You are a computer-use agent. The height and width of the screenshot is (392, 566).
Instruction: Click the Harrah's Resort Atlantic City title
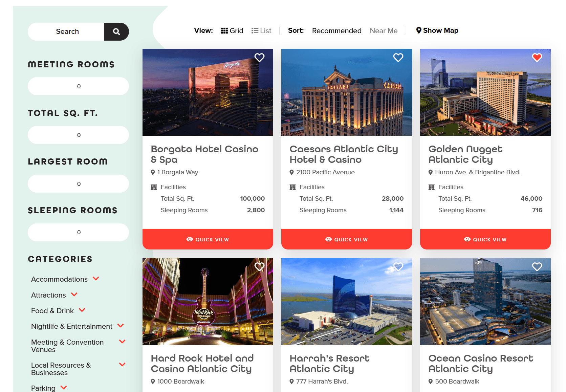[x=330, y=364]
